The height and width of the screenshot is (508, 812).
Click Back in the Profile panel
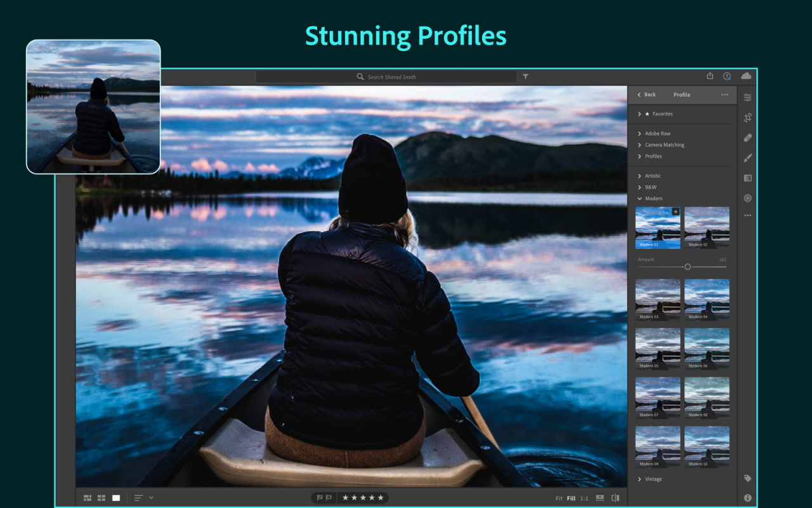[x=646, y=95]
